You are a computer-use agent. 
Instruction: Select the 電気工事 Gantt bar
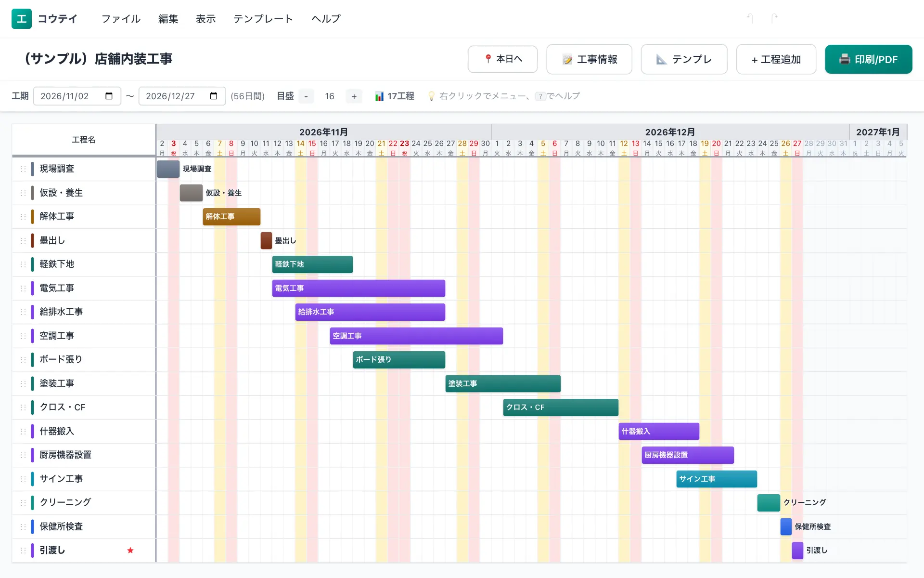359,288
